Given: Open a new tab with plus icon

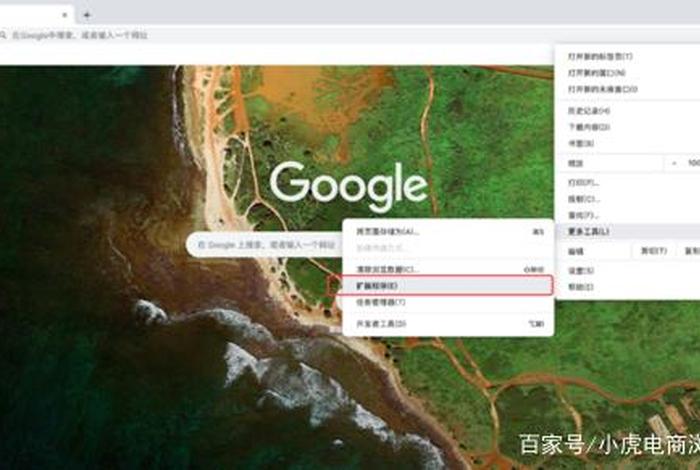Looking at the screenshot, I should click(87, 15).
